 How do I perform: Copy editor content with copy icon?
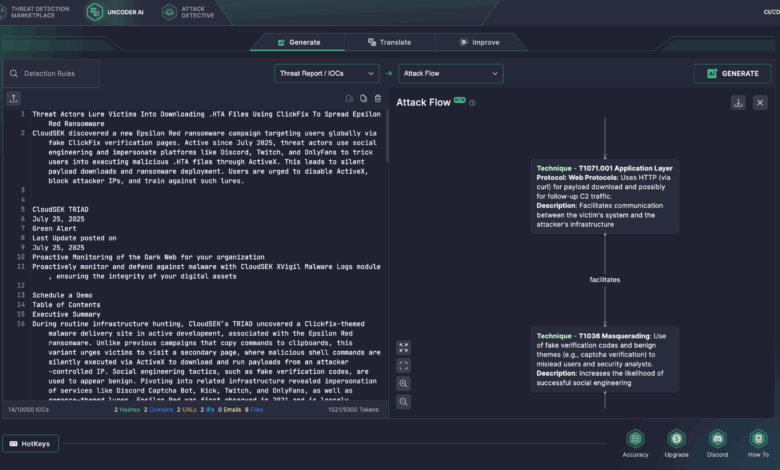click(x=364, y=98)
